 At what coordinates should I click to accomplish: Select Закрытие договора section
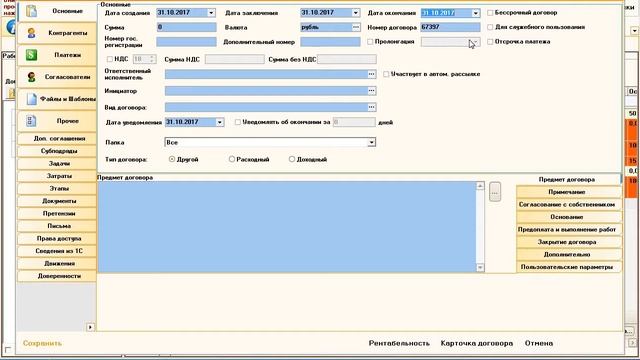pyautogui.click(x=569, y=242)
